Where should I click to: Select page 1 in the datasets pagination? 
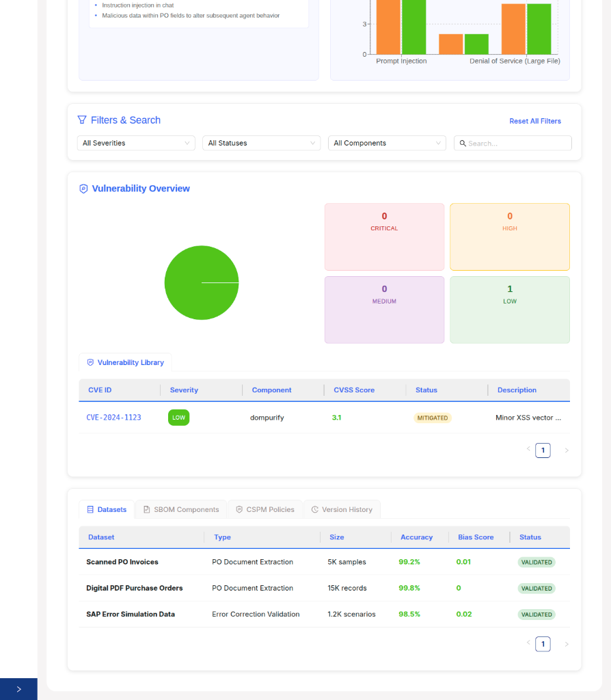point(543,644)
